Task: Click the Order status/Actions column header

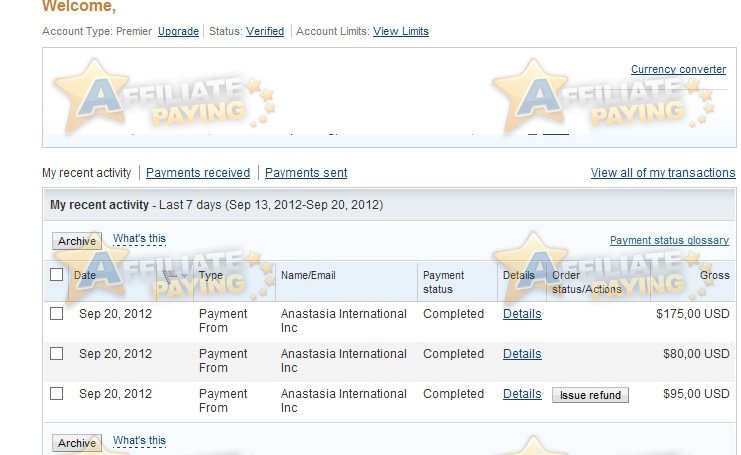Action: [586, 282]
